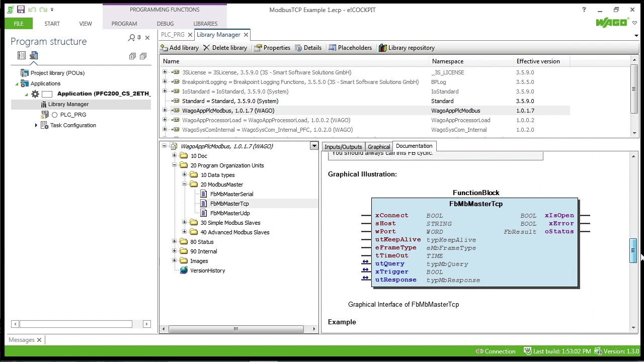The height and width of the screenshot is (362, 644).
Task: Expand 30 Simple Modbus Slaves folder
Action: tap(185, 223)
